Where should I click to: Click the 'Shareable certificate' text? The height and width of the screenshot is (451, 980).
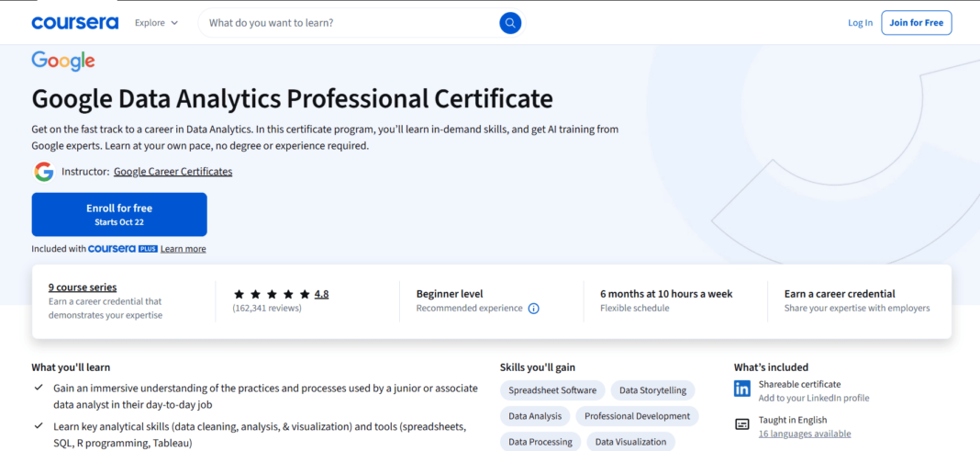point(799,384)
